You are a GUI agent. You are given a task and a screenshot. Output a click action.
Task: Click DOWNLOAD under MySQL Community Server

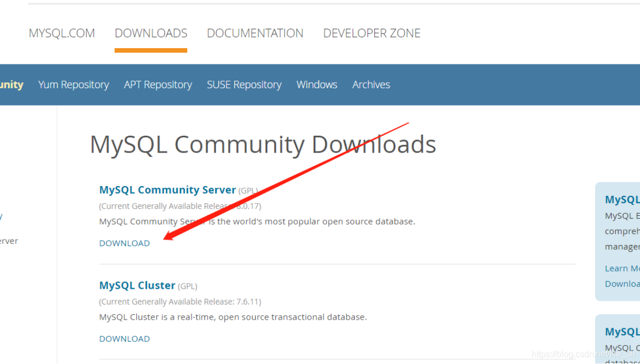click(x=124, y=243)
